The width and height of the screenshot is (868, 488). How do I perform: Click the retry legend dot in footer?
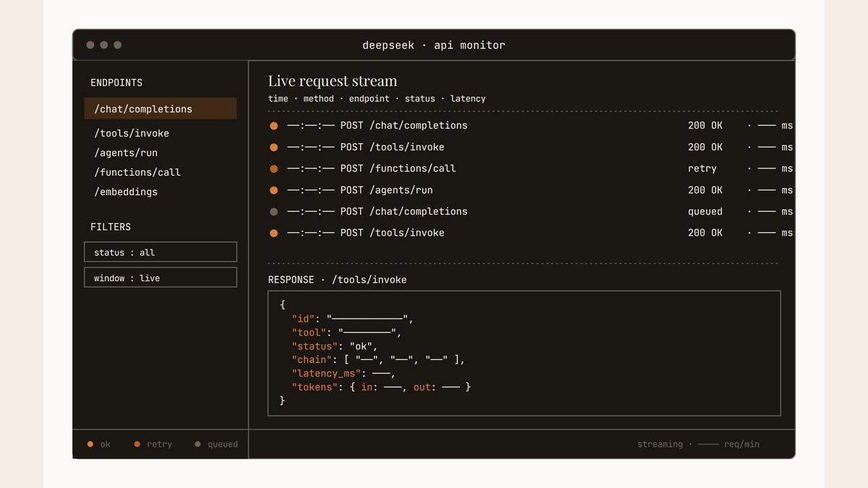click(x=137, y=444)
